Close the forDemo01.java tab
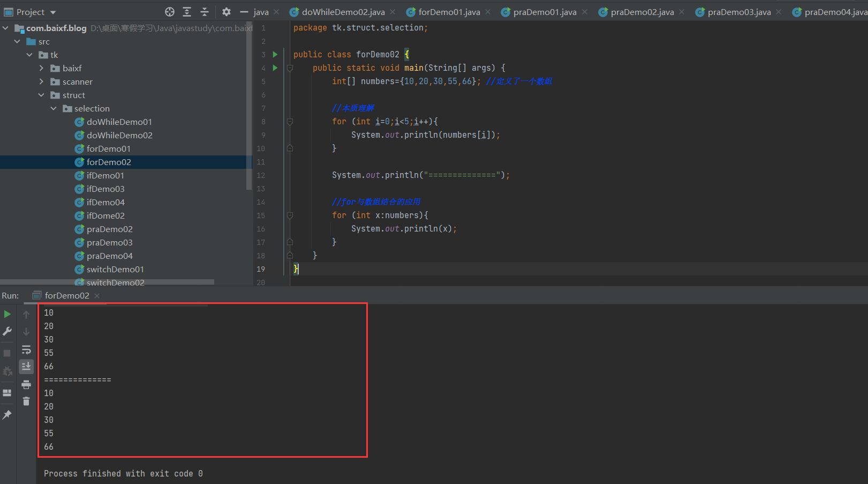 pos(488,12)
